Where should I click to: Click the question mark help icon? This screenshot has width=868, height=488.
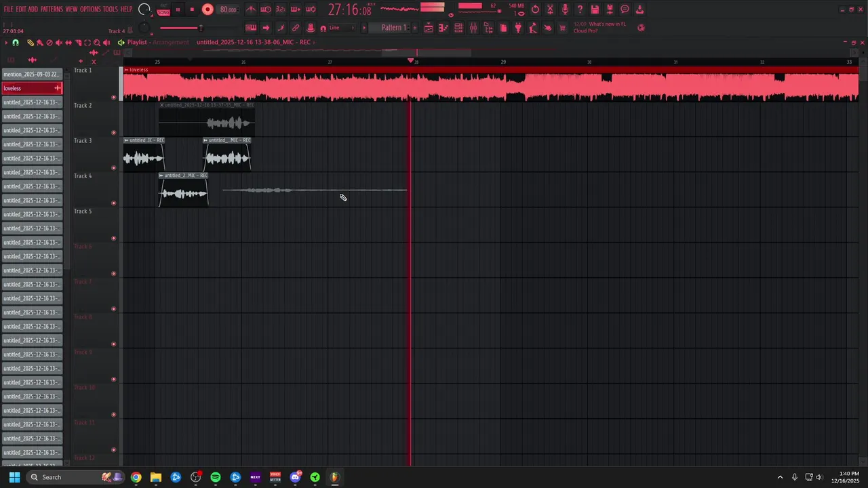(x=580, y=9)
